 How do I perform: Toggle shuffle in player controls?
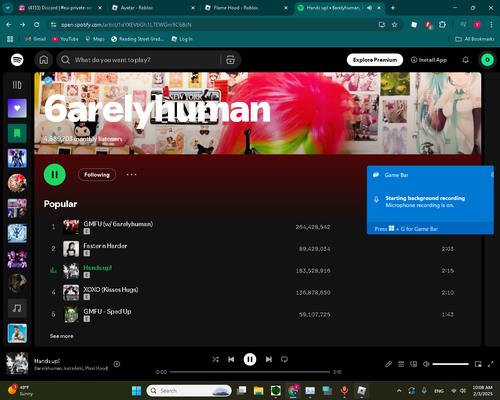(x=215, y=359)
